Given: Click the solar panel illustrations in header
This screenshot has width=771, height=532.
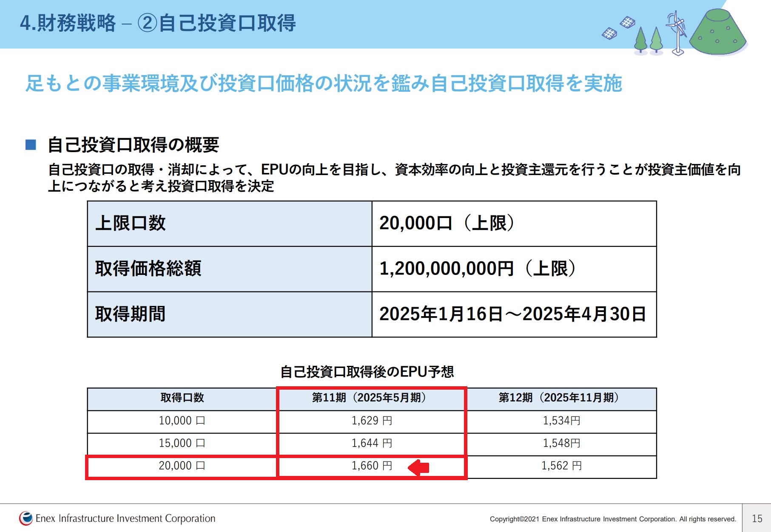Looking at the screenshot, I should tap(618, 28).
